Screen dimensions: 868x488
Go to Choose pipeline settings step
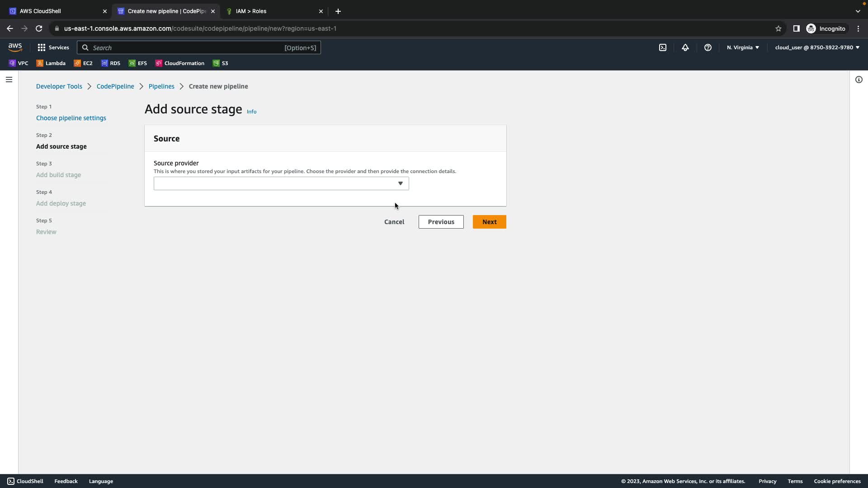71,118
